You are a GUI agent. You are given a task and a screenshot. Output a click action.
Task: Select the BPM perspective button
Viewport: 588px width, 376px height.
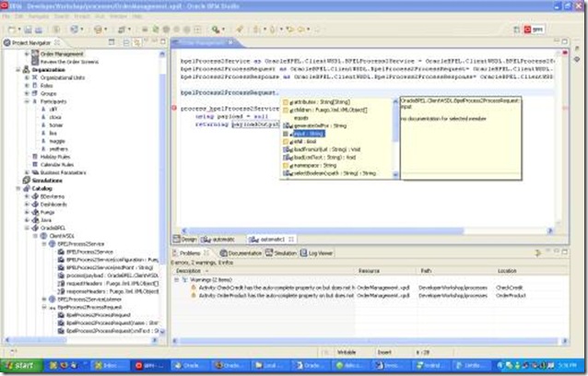(x=534, y=29)
